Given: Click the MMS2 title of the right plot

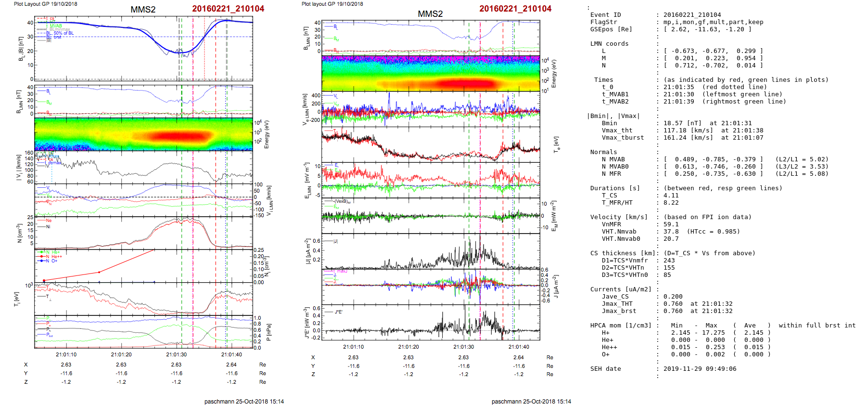Looking at the screenshot, I should click(x=430, y=14).
